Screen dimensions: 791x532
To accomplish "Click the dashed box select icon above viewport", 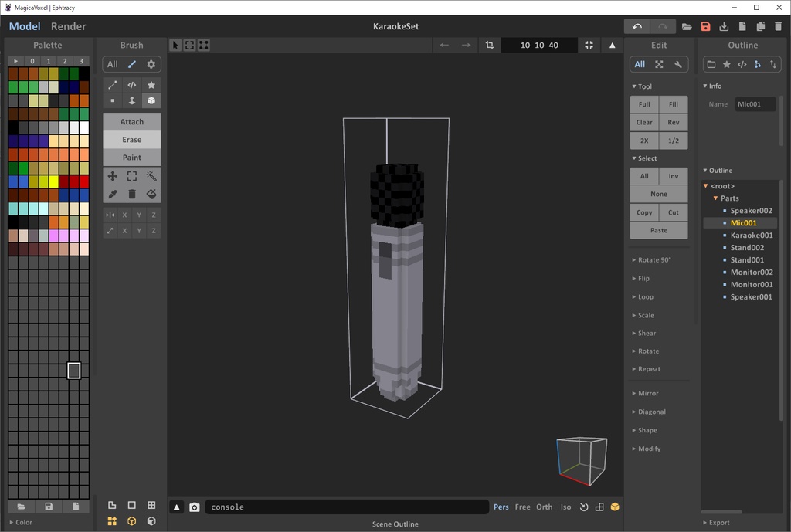I will tap(190, 46).
